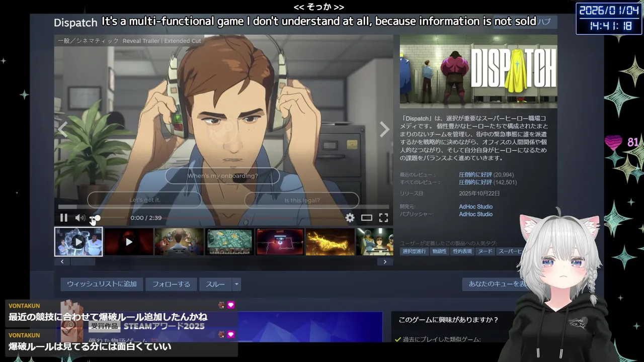Click left arrow under the thumbnail strip
This screenshot has height=362, width=644.
(x=62, y=261)
